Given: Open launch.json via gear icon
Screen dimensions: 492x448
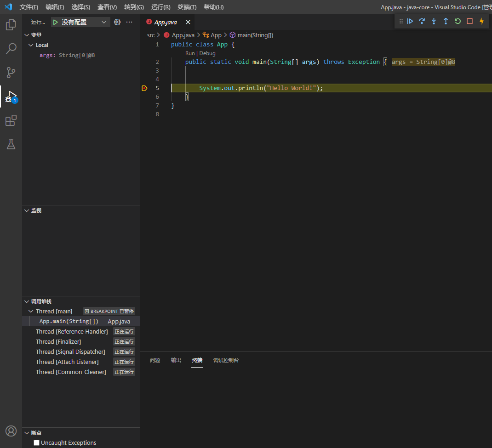Looking at the screenshot, I should click(117, 22).
